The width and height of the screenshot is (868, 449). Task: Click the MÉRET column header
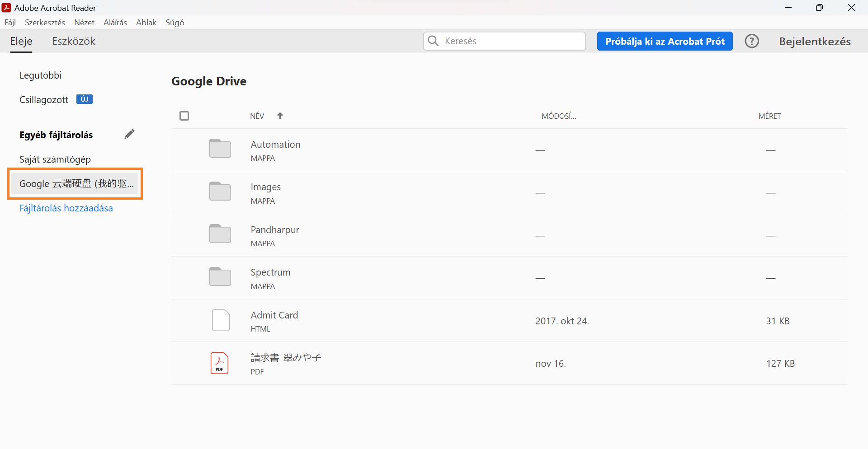[x=770, y=116]
